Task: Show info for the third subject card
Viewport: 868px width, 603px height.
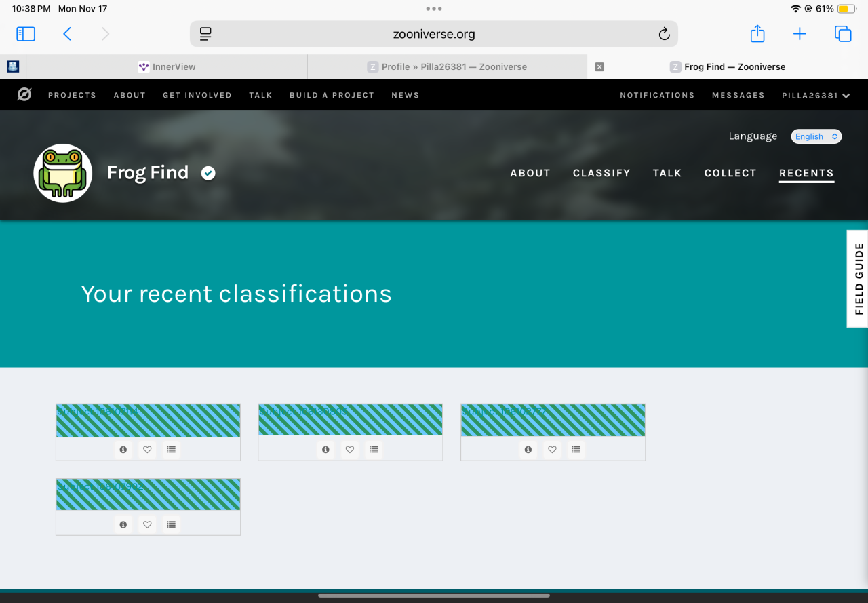Action: pyautogui.click(x=528, y=449)
